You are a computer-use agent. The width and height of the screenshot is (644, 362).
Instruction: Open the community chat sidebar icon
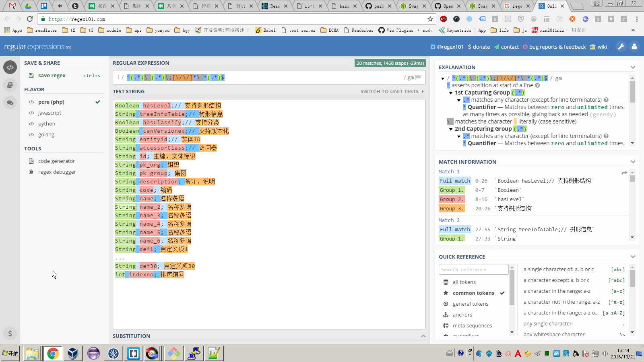click(x=10, y=103)
